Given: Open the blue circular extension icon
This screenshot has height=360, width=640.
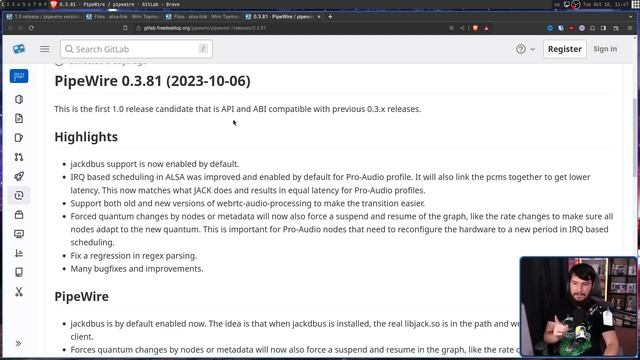Looking at the screenshot, I should (550, 28).
